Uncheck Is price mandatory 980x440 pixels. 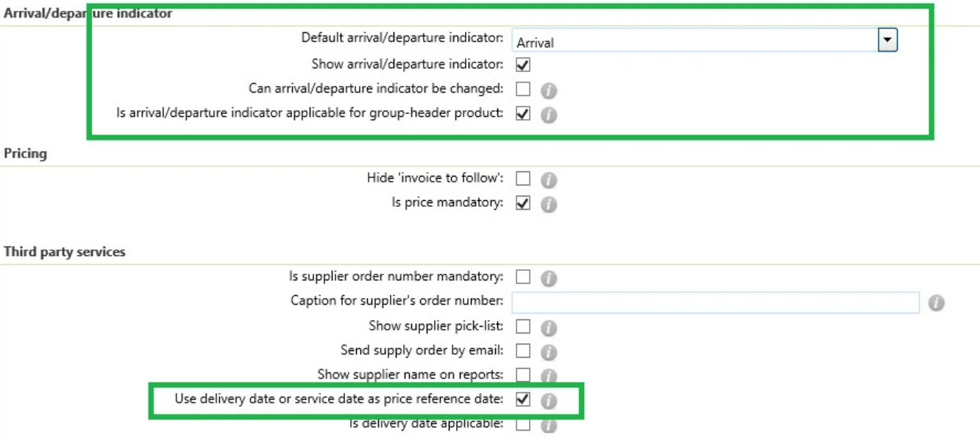pyautogui.click(x=523, y=202)
